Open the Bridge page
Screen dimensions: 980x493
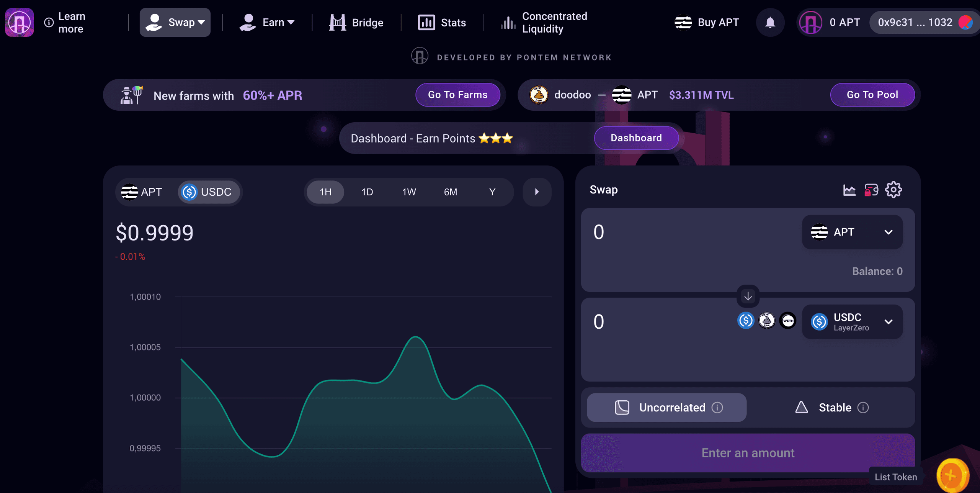click(356, 22)
